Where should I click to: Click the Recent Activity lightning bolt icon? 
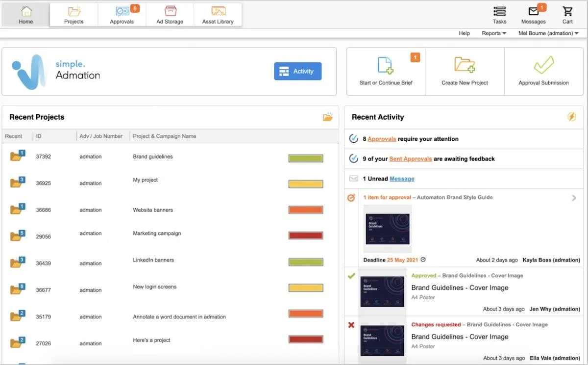pyautogui.click(x=572, y=117)
